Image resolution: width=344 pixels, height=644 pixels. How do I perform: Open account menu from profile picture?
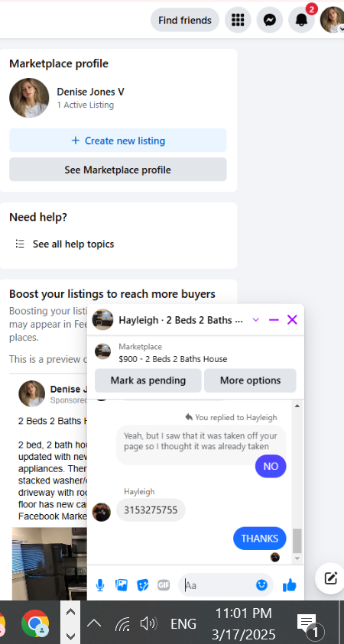332,20
